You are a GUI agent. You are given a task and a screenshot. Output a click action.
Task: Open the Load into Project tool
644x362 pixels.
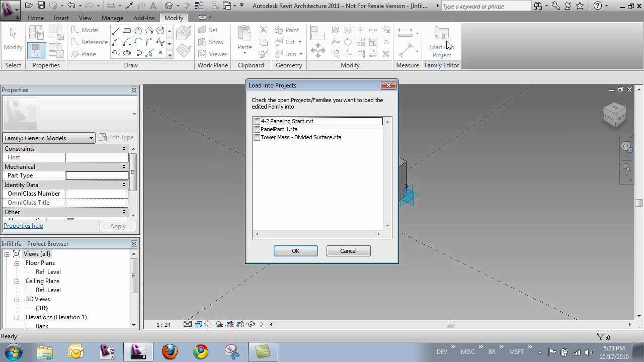click(x=441, y=40)
